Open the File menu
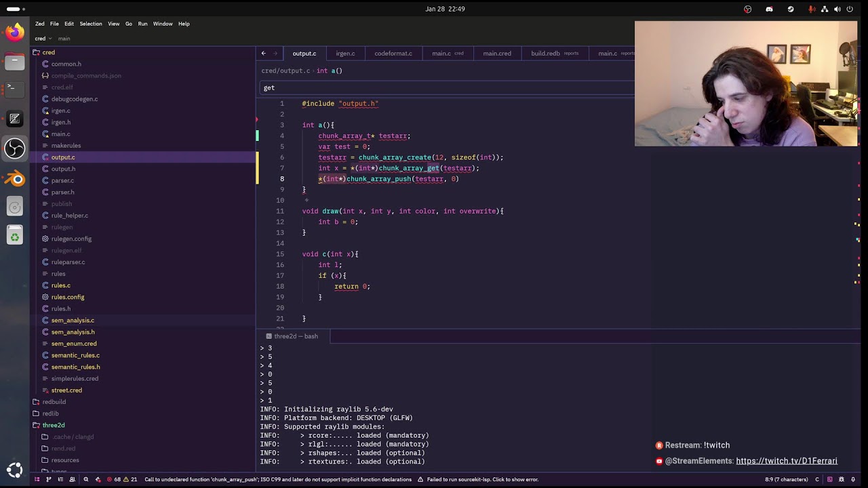This screenshot has width=868, height=488. coord(54,24)
